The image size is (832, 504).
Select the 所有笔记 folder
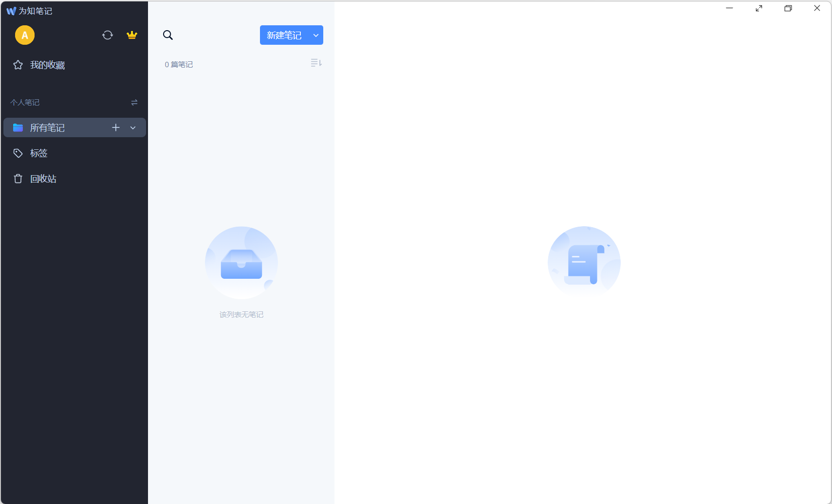(x=48, y=127)
